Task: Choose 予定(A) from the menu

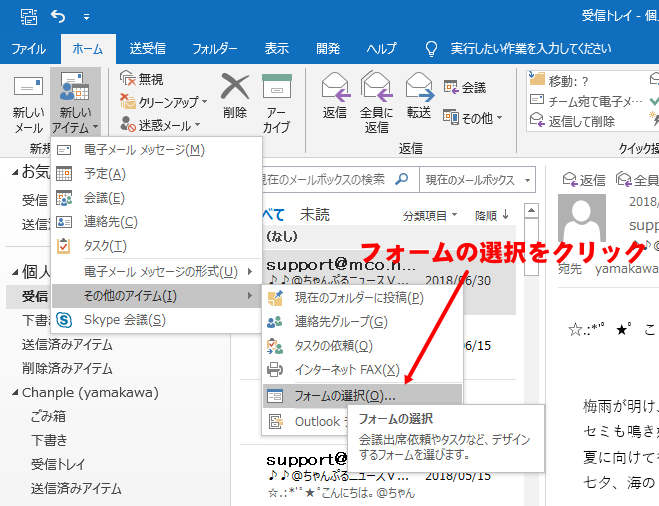Action: (x=156, y=174)
